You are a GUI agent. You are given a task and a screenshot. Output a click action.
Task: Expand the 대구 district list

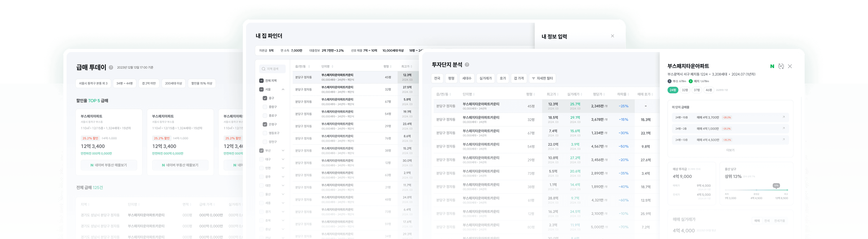tap(283, 159)
